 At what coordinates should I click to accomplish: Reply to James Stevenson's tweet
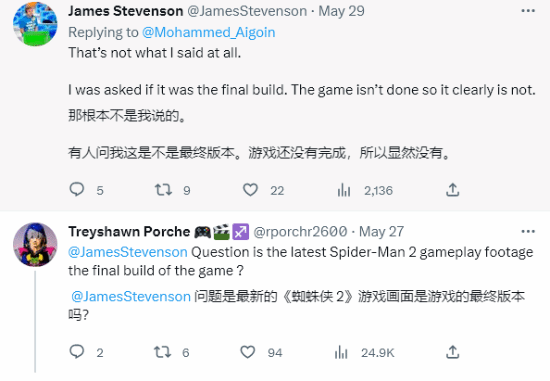click(77, 189)
